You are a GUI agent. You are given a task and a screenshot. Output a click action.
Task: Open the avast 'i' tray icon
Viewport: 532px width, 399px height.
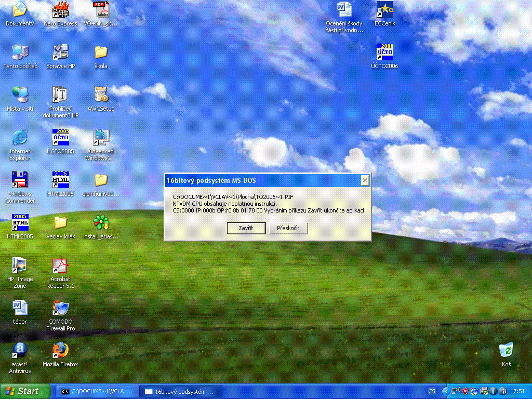(x=494, y=391)
